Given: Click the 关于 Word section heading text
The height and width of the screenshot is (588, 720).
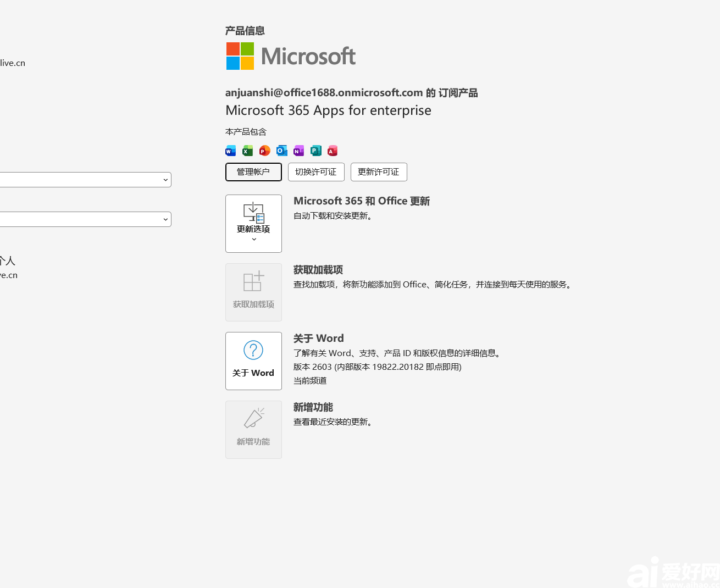Looking at the screenshot, I should pos(319,339).
